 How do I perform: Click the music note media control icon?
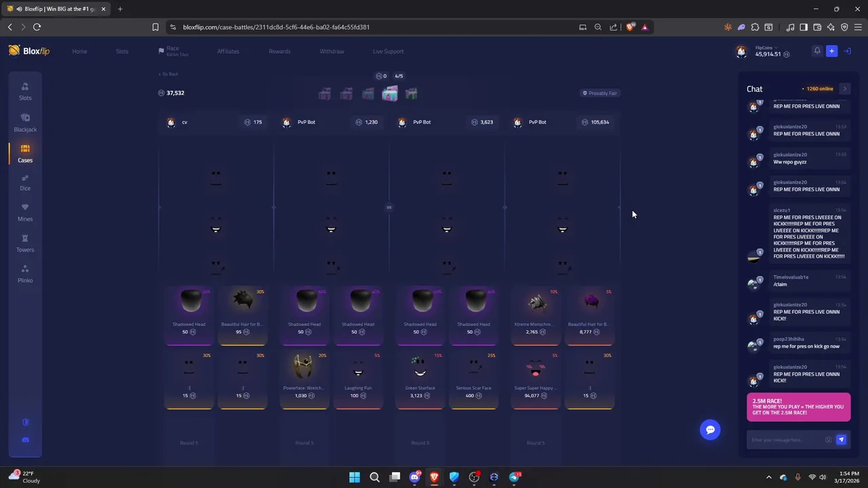tap(790, 27)
